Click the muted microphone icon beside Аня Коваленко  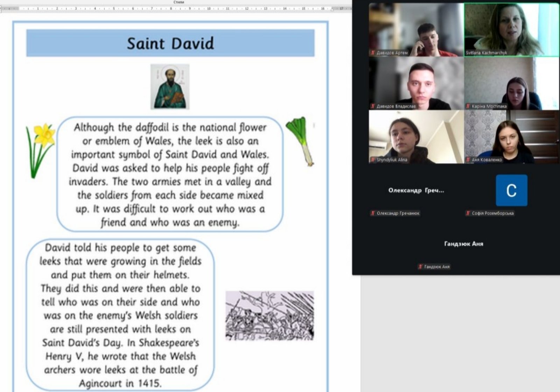468,160
